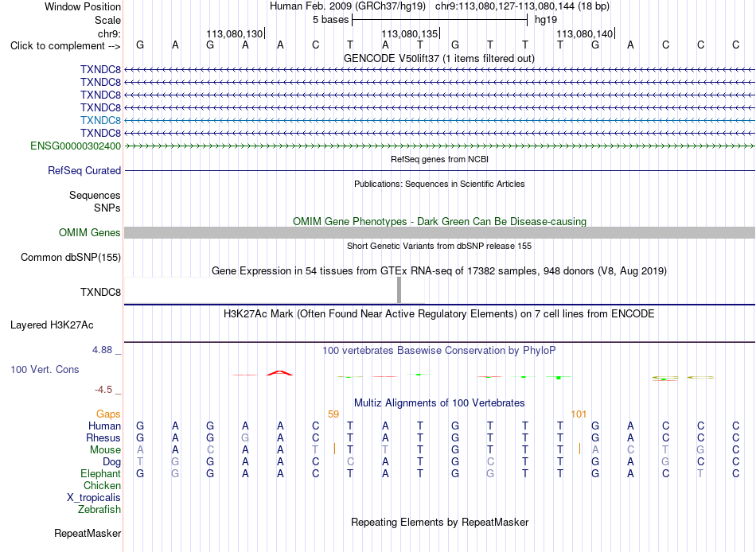
Task: Click the RefSeq Curated label
Action: click(84, 171)
